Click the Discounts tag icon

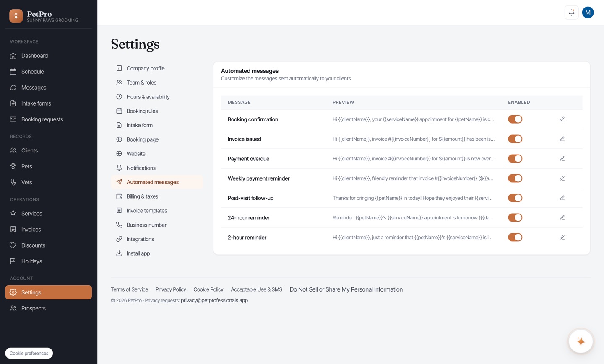[x=13, y=245]
